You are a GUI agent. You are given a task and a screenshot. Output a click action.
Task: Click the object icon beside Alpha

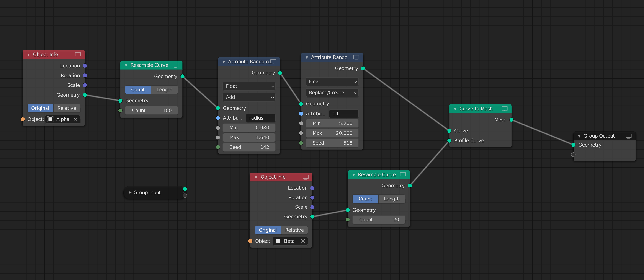click(50, 119)
